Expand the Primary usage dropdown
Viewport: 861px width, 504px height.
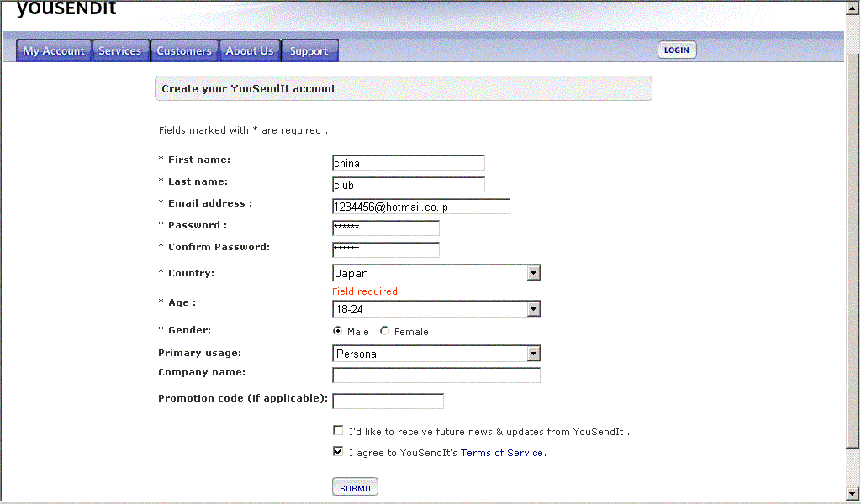point(533,354)
